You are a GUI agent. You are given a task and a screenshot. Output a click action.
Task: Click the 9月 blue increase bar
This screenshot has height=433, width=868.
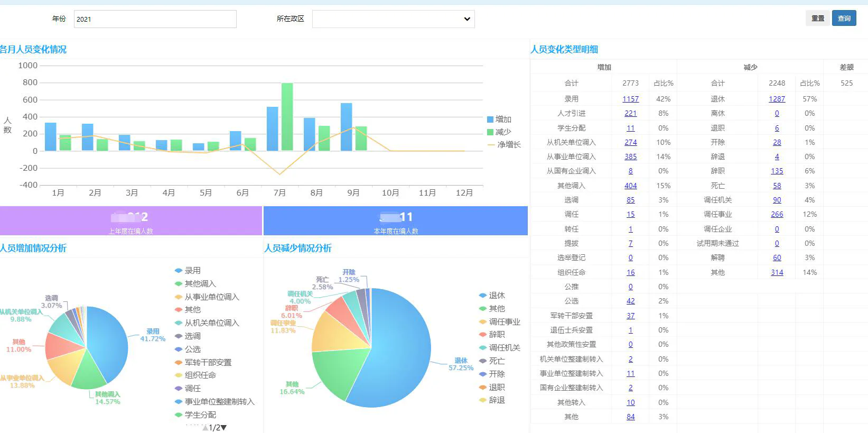click(346, 127)
